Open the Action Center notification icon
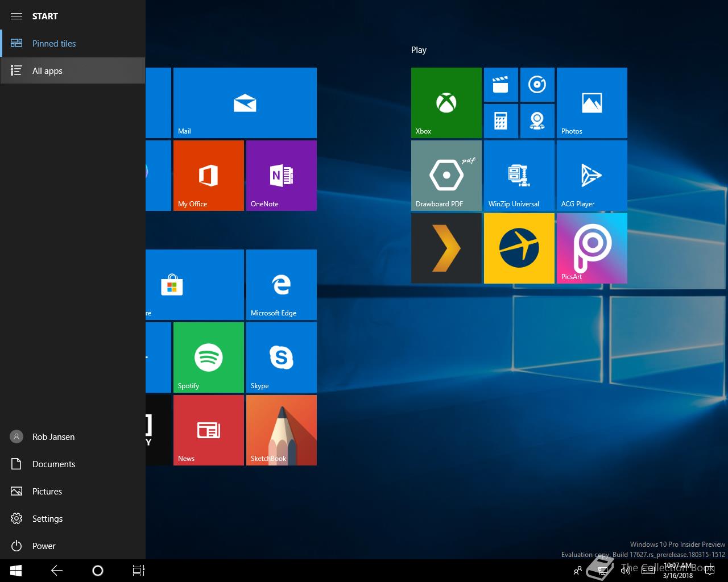The width and height of the screenshot is (728, 582). pos(709,571)
